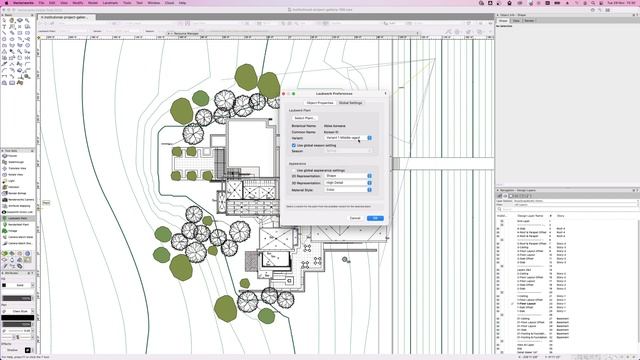The height and width of the screenshot is (360, 640).
Task: Pick the Text tool in Basic palette
Action: [4, 27]
